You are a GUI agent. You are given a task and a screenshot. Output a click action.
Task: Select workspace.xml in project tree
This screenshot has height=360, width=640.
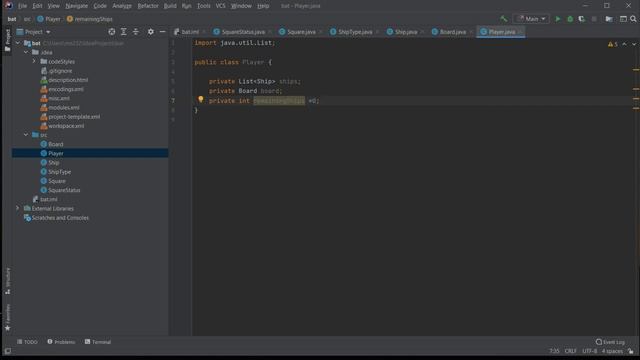click(x=66, y=126)
